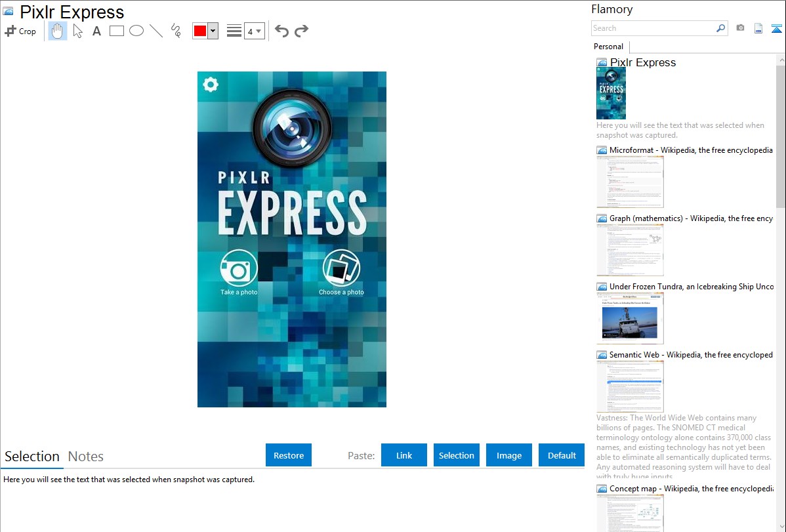Pick the ellipse shape tool
The width and height of the screenshot is (786, 532).
136,31
